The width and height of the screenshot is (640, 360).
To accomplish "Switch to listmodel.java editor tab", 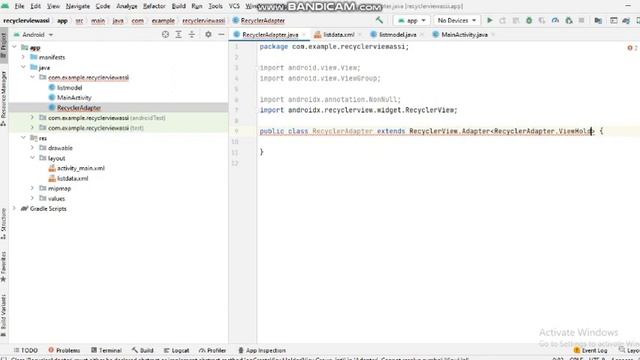I will 397,35.
